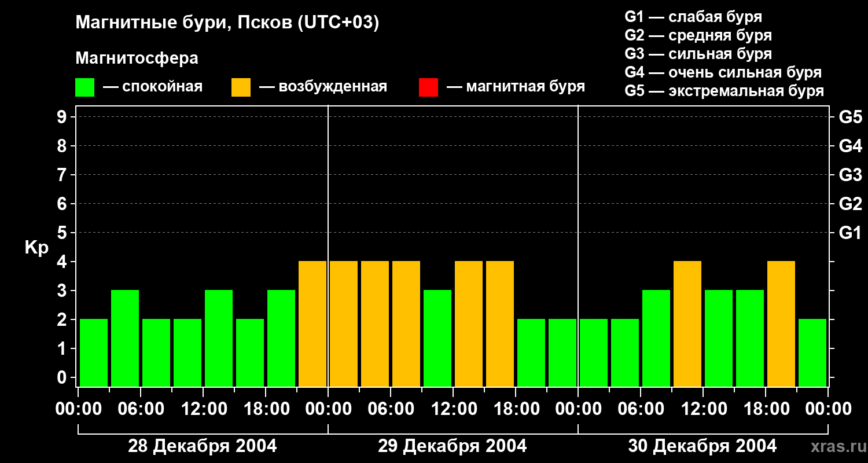Click the 'G1' mark on the right axis

click(x=851, y=233)
